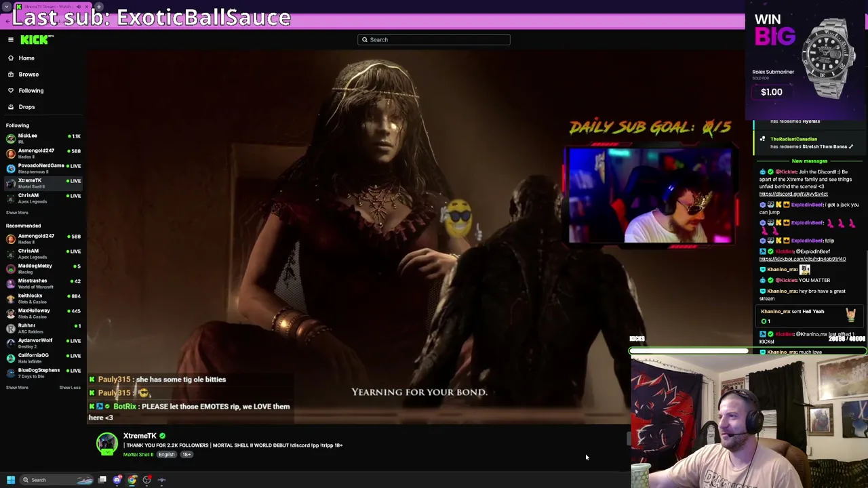Click the Home house icon
The width and height of the screenshot is (868, 488).
(11, 58)
